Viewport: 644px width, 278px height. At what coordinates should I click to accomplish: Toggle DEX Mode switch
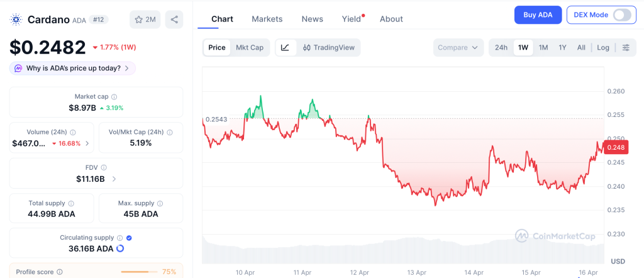coord(621,15)
